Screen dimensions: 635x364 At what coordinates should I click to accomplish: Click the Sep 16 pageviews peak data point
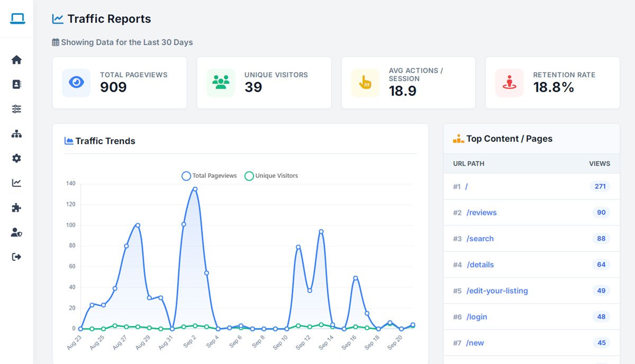click(356, 278)
